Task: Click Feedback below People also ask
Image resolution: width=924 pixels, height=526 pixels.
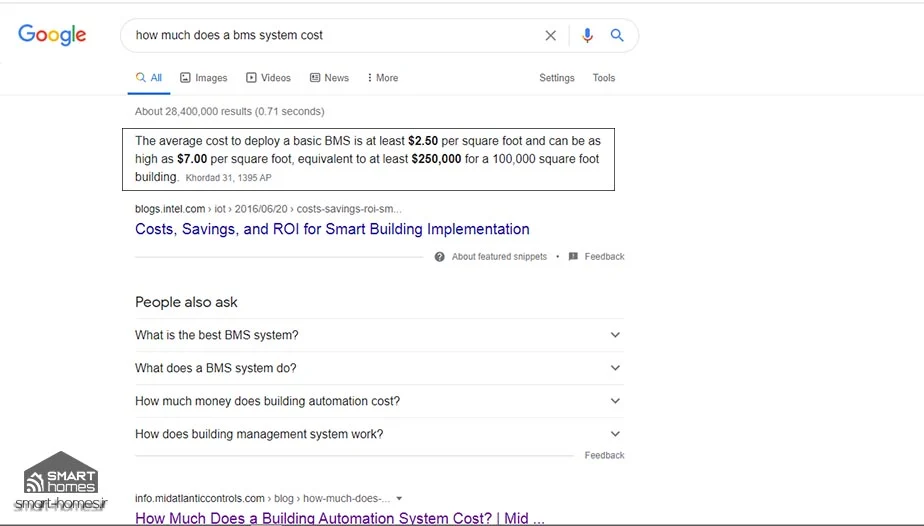Action: tap(604, 455)
